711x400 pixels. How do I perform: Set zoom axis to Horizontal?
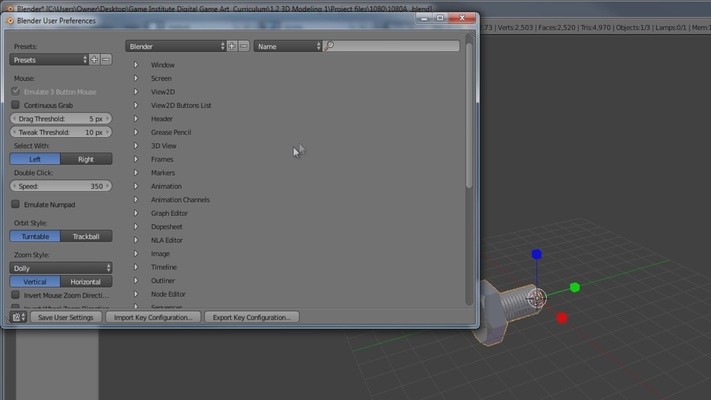86,282
